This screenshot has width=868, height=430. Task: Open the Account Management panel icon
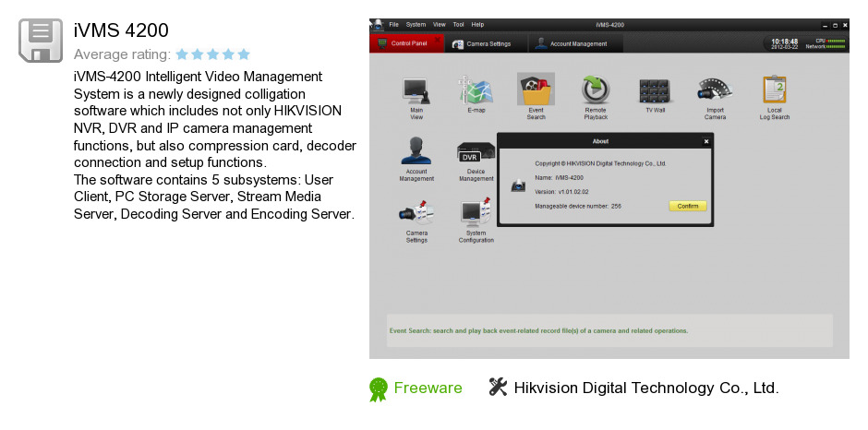416,151
